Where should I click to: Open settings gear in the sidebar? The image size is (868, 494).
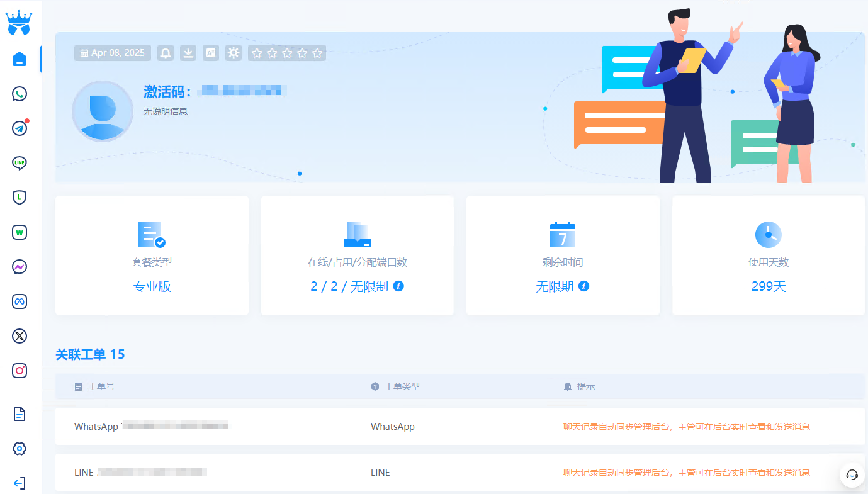[20, 449]
